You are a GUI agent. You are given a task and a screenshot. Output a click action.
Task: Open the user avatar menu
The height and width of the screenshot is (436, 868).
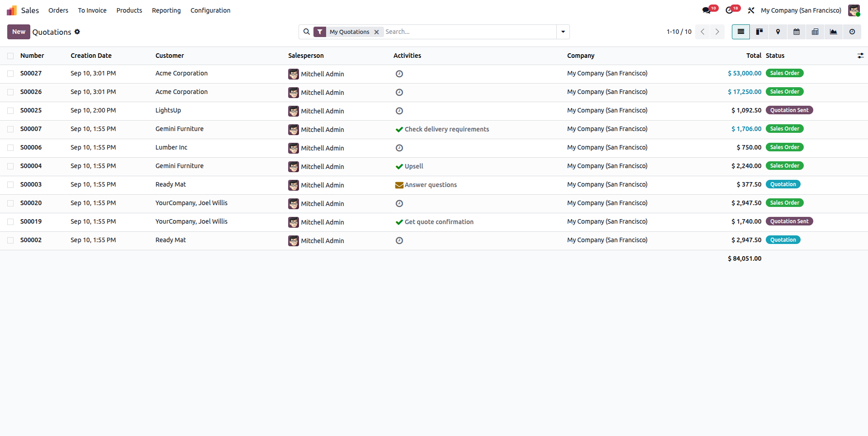tap(854, 10)
